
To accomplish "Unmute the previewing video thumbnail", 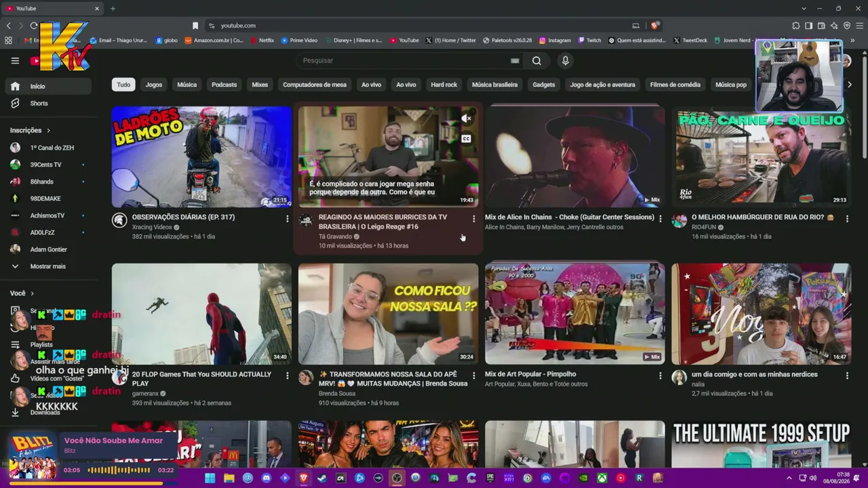I will click(x=466, y=119).
